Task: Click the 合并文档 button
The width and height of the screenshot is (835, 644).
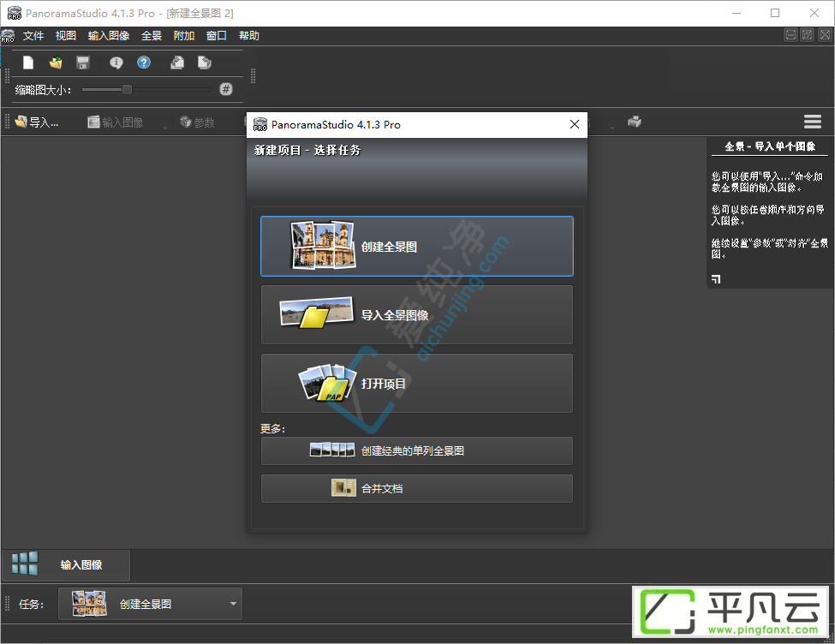Action: 417,488
